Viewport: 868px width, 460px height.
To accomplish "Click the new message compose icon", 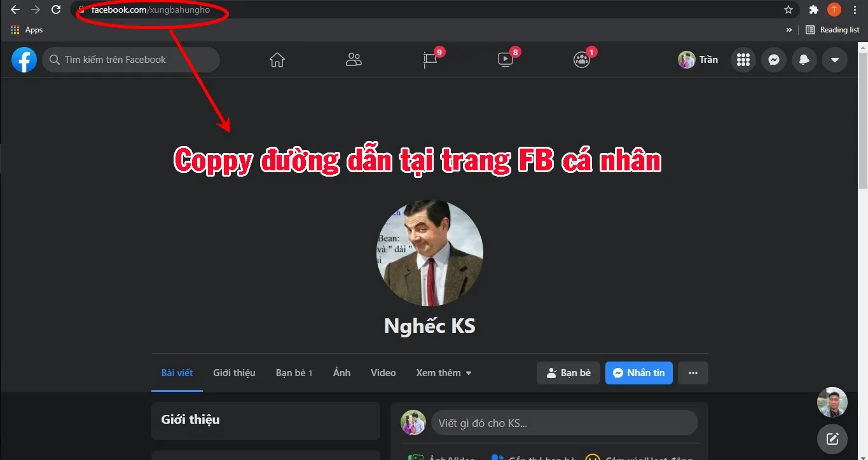I will click(832, 439).
